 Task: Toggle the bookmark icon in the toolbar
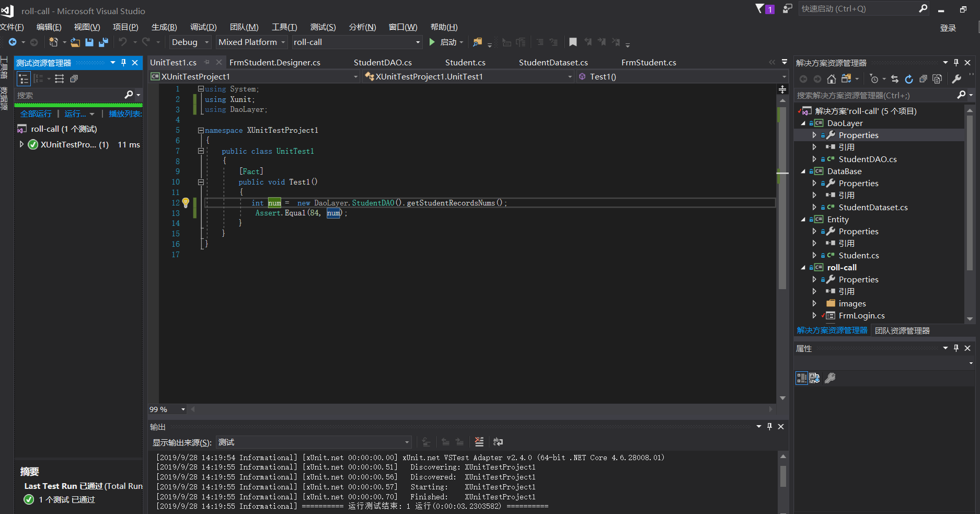tap(573, 42)
